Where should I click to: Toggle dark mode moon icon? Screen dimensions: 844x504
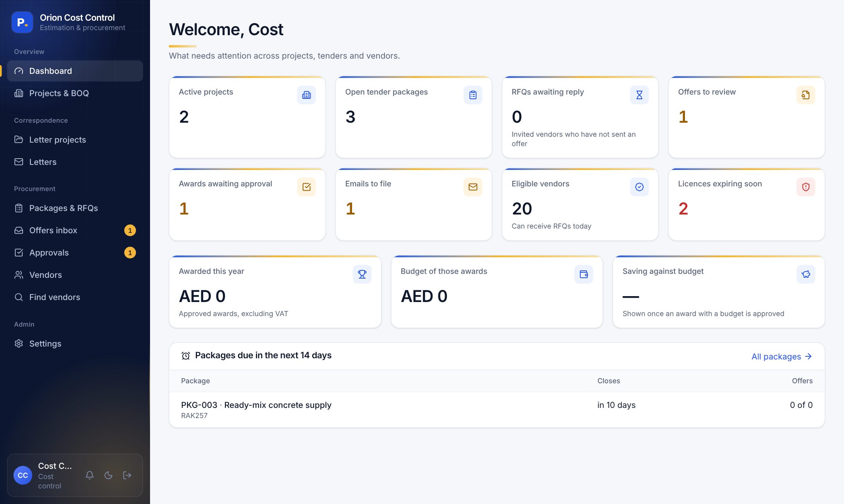pyautogui.click(x=108, y=475)
